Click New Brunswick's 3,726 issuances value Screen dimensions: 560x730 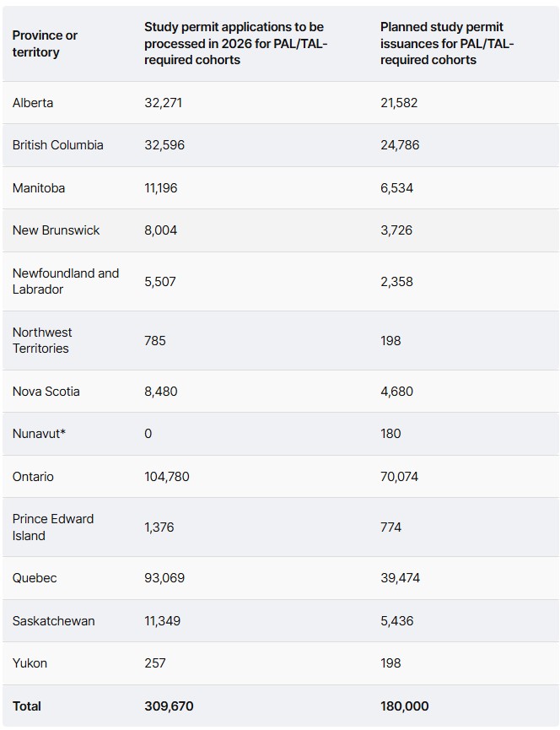tap(396, 230)
